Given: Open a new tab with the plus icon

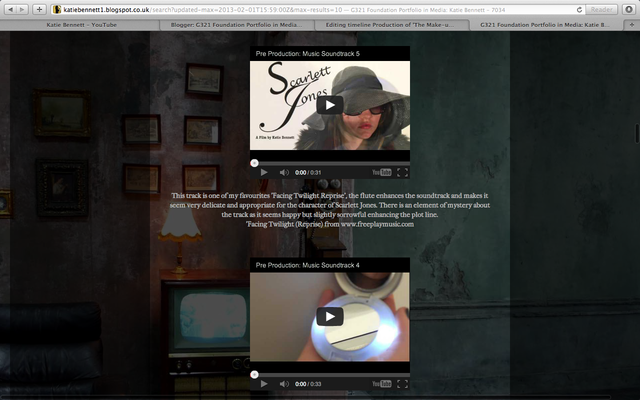Looking at the screenshot, I should 632,25.
